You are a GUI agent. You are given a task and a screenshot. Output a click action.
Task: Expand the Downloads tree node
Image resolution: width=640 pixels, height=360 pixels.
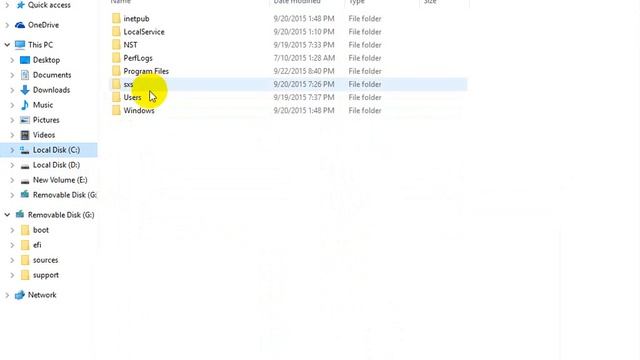pyautogui.click(x=12, y=90)
